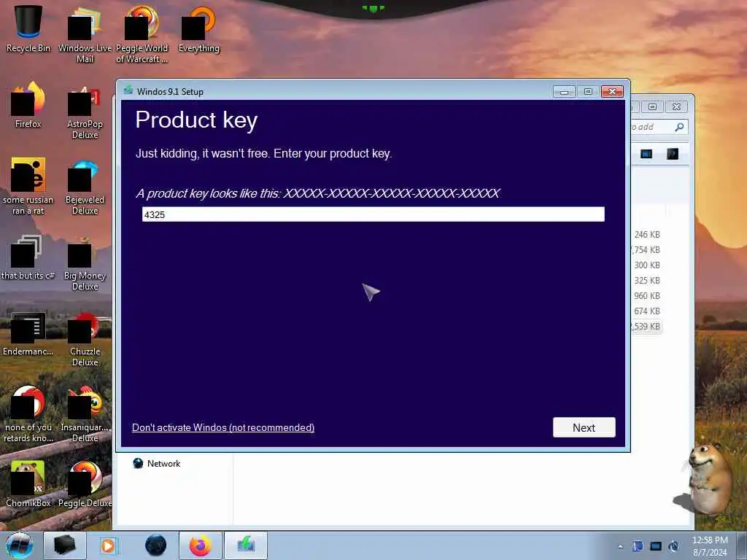This screenshot has width=747, height=560.
Task: Select the 300 KB file row
Action: (x=646, y=265)
